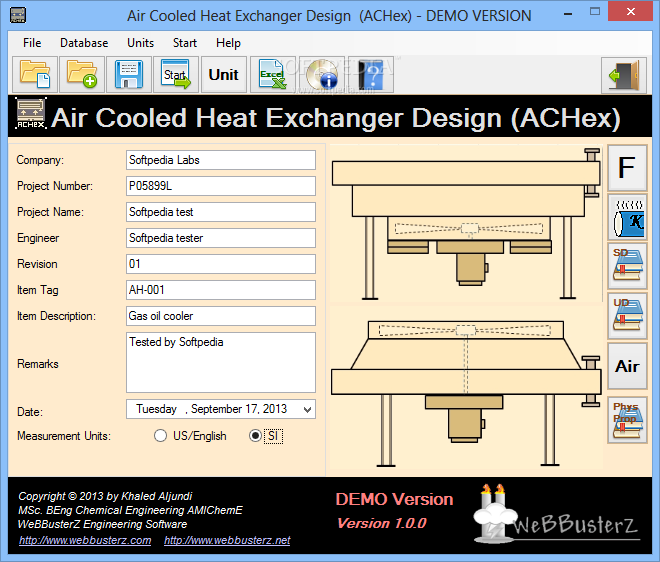This screenshot has width=660, height=562.
Task: Open the Help menu
Action: point(229,43)
